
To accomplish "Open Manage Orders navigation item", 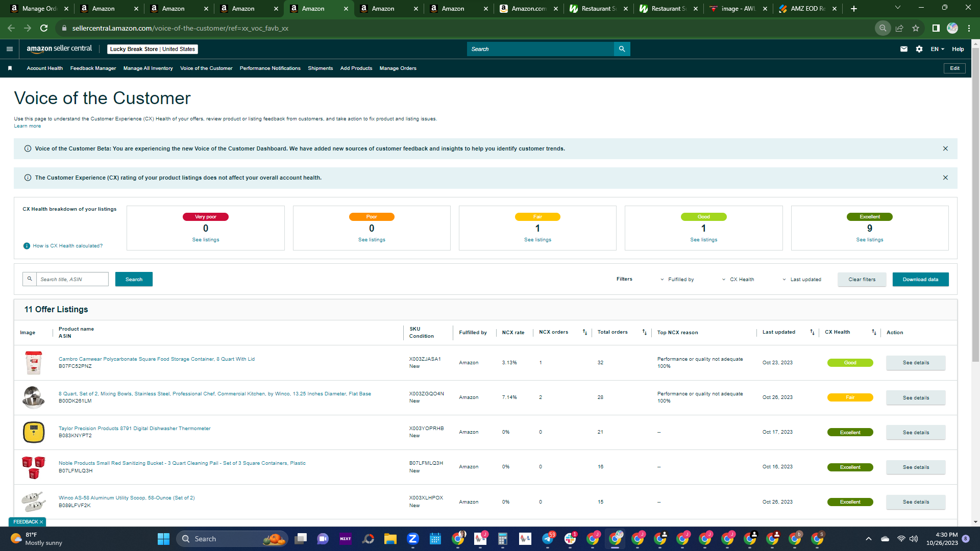I will pyautogui.click(x=398, y=68).
